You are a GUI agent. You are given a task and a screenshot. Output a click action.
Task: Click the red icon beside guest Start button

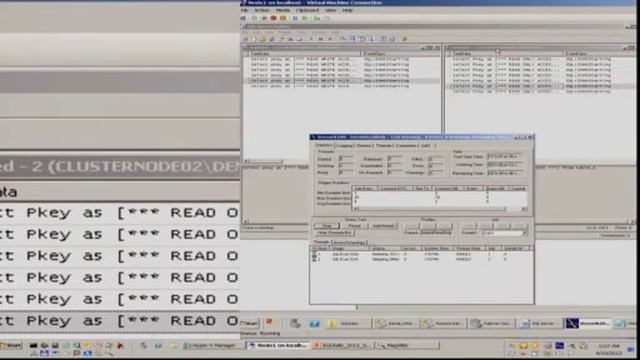click(x=269, y=322)
